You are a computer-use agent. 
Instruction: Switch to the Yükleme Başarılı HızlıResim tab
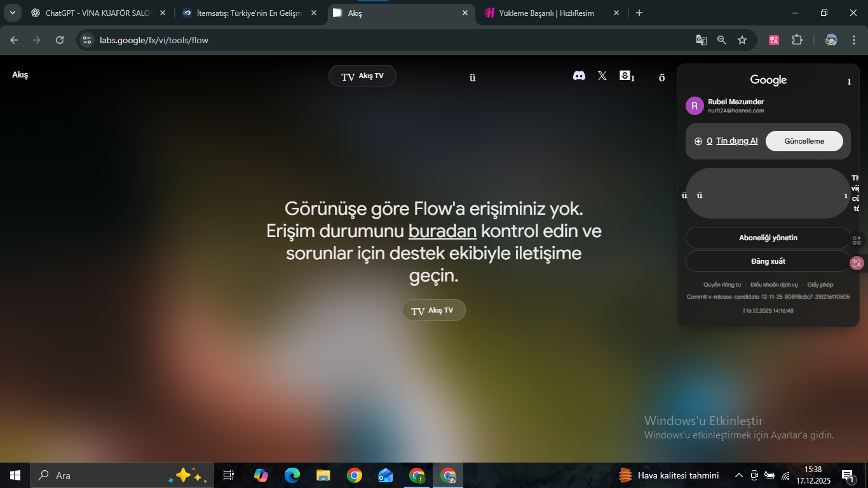pyautogui.click(x=552, y=13)
